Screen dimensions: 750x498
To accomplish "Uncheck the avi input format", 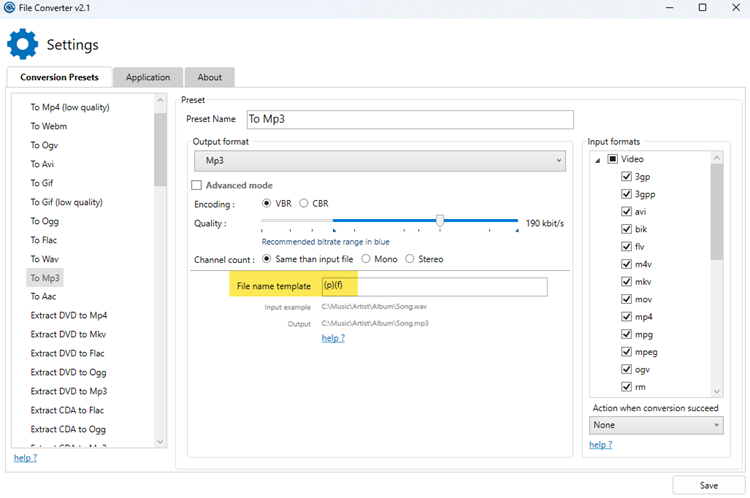I will click(626, 212).
